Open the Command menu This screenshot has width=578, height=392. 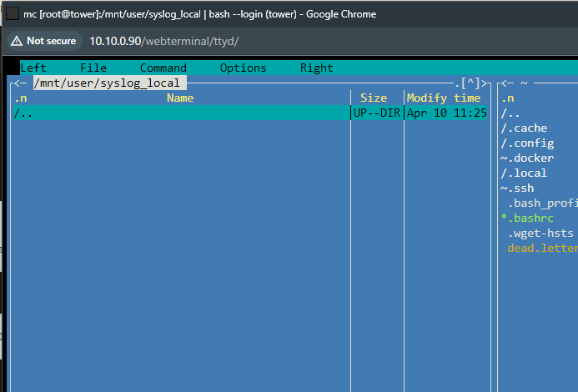coord(163,68)
